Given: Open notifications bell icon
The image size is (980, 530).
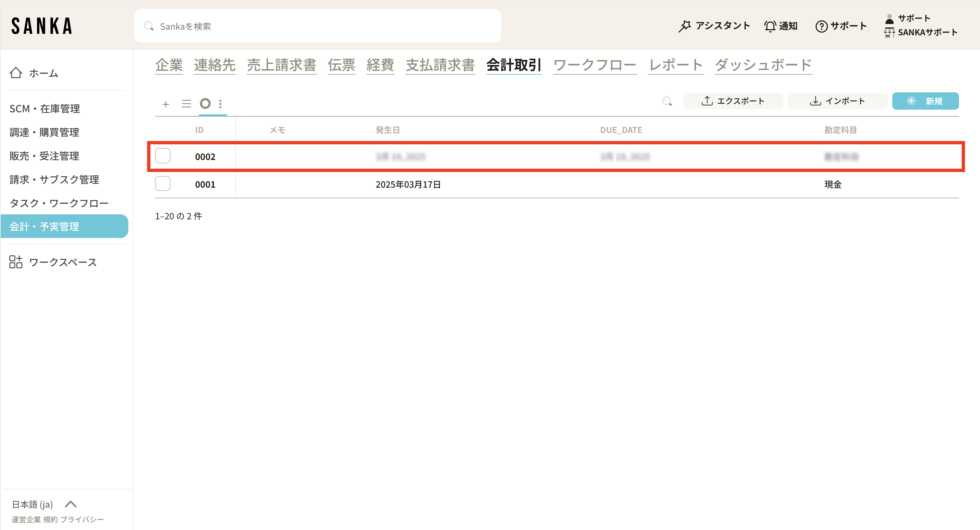Looking at the screenshot, I should (770, 26).
